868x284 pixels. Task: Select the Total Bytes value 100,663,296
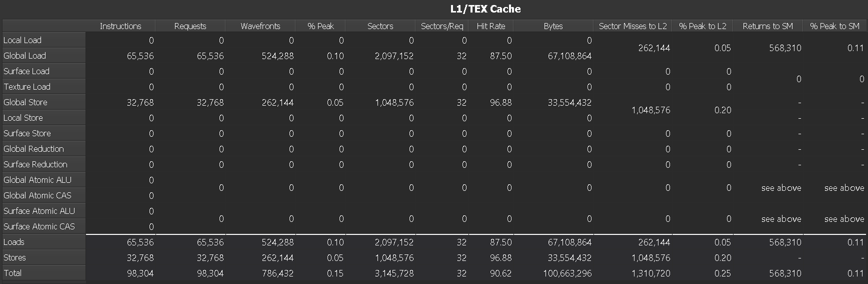coord(567,273)
